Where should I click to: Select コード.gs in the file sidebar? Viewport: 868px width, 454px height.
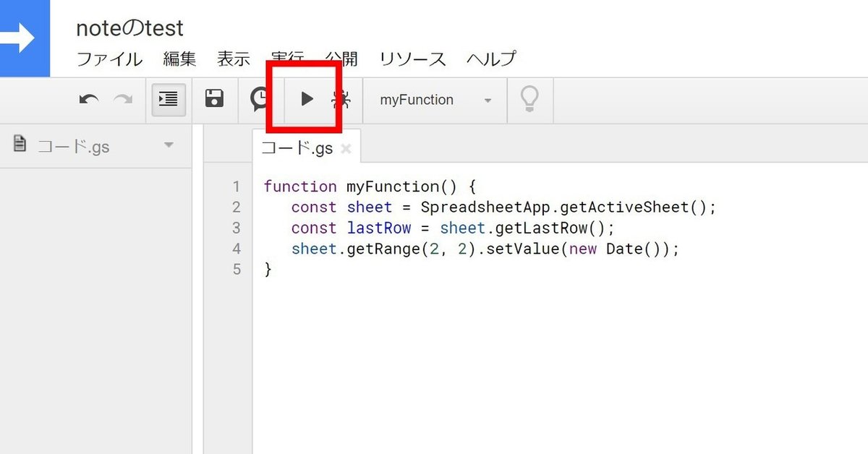click(72, 147)
